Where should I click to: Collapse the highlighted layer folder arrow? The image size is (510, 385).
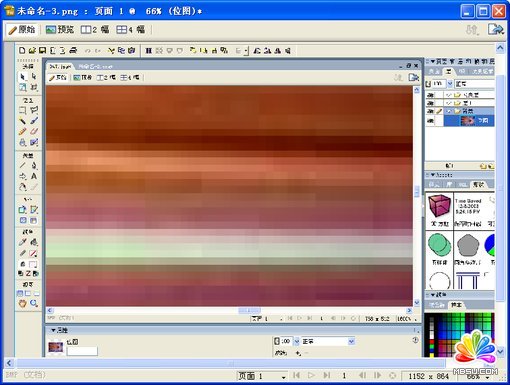[x=449, y=111]
